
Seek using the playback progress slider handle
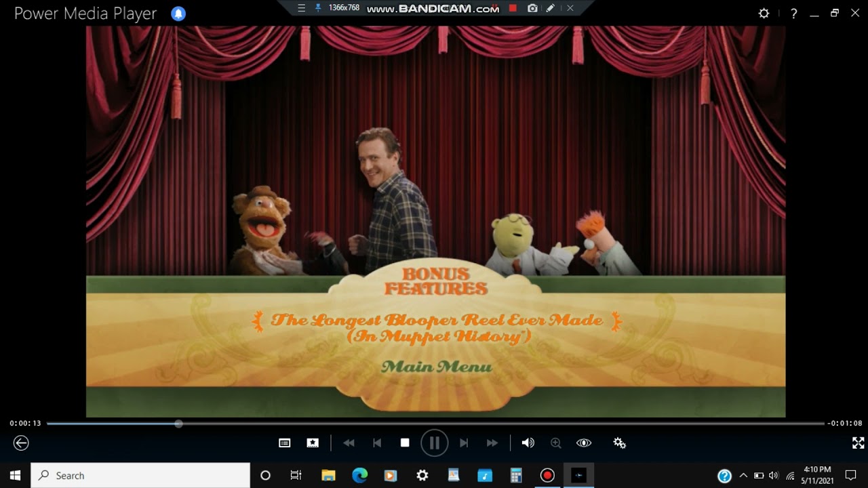[x=178, y=424]
